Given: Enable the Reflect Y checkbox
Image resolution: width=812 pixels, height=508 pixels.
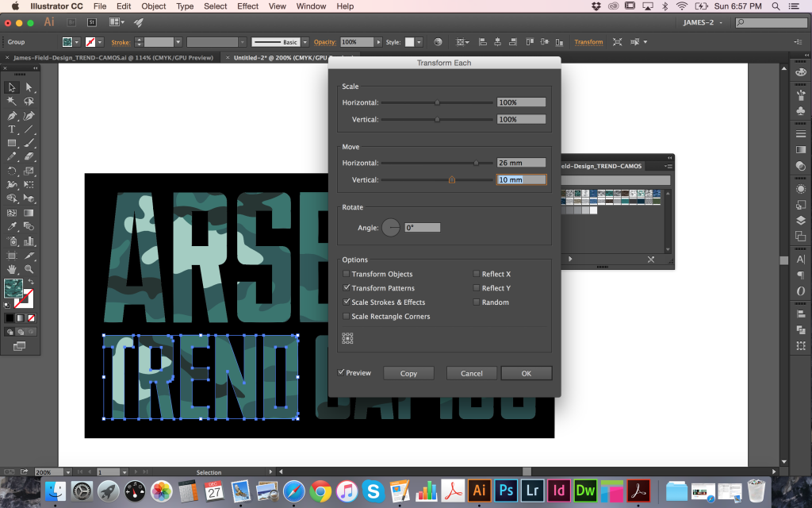Looking at the screenshot, I should [477, 287].
